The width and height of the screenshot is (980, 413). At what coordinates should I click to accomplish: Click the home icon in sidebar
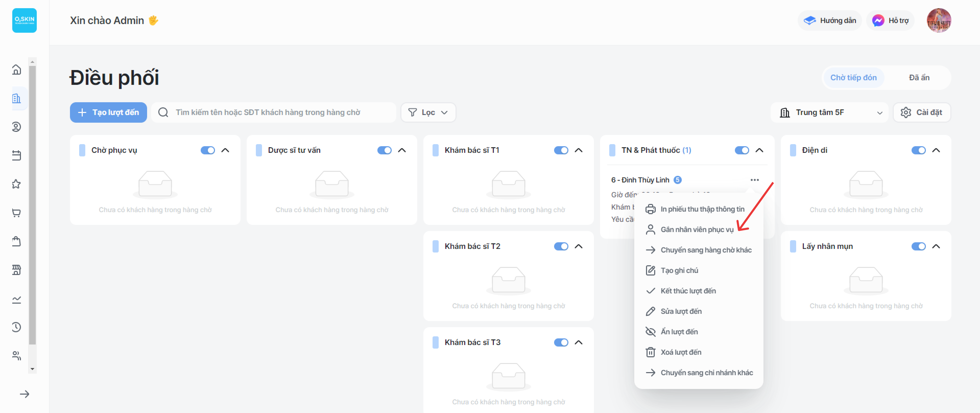point(16,70)
